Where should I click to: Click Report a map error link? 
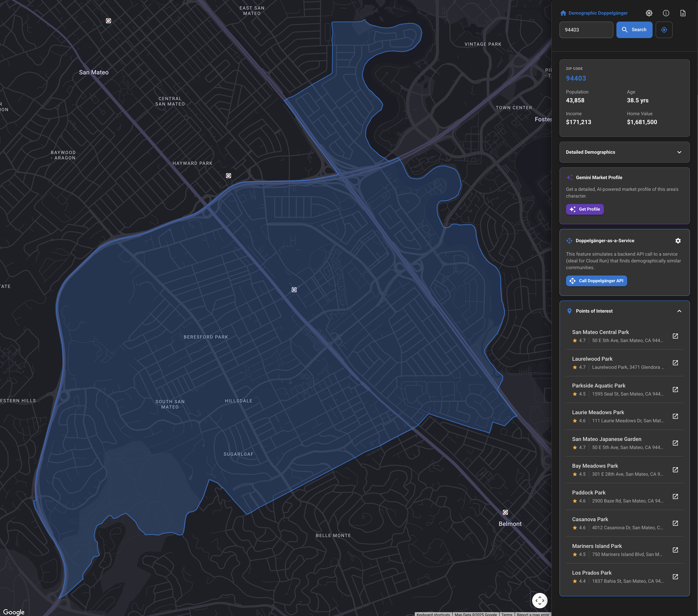pyautogui.click(x=533, y=614)
